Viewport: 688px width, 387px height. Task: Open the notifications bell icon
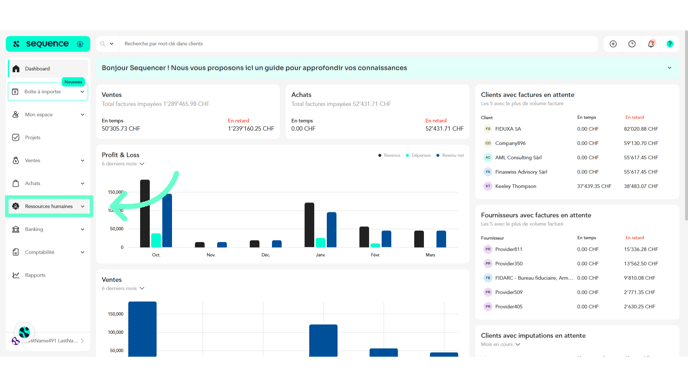tap(651, 44)
